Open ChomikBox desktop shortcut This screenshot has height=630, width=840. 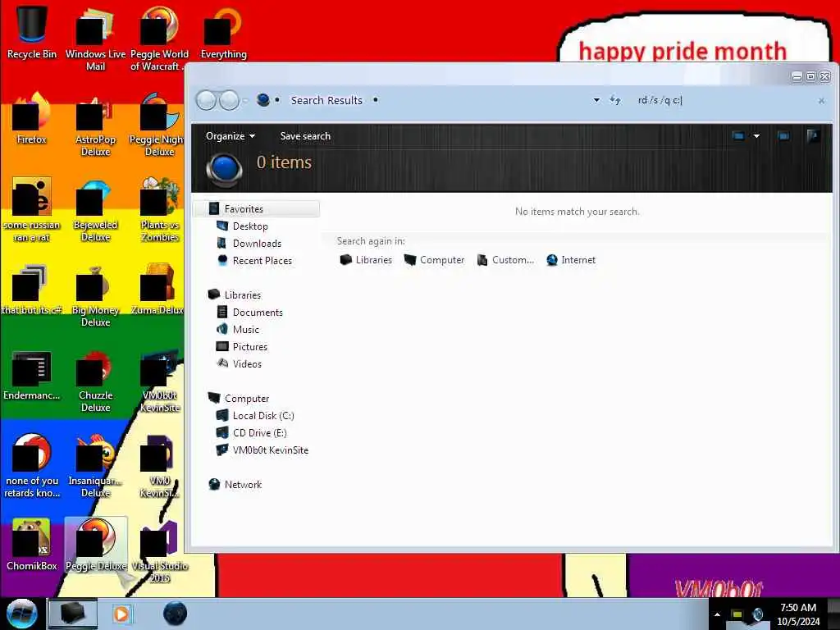click(32, 545)
